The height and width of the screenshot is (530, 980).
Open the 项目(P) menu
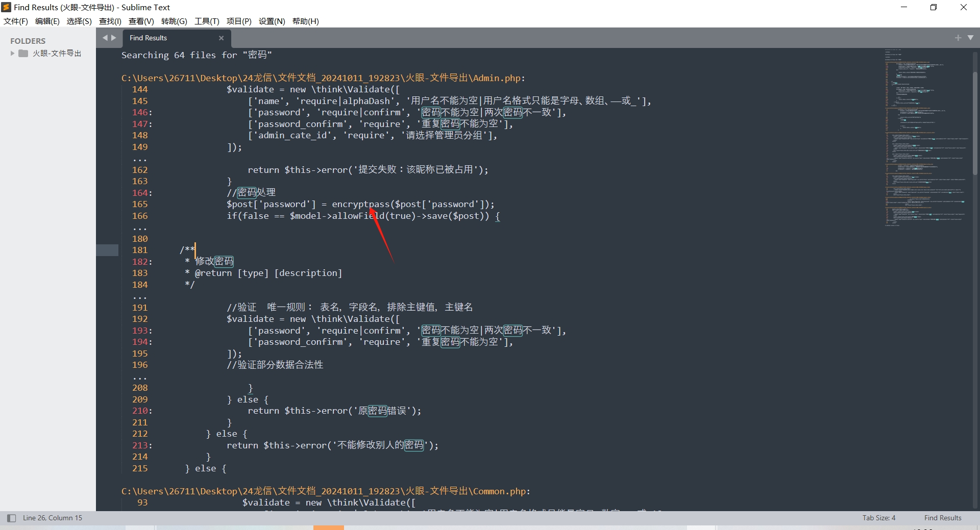coord(239,21)
